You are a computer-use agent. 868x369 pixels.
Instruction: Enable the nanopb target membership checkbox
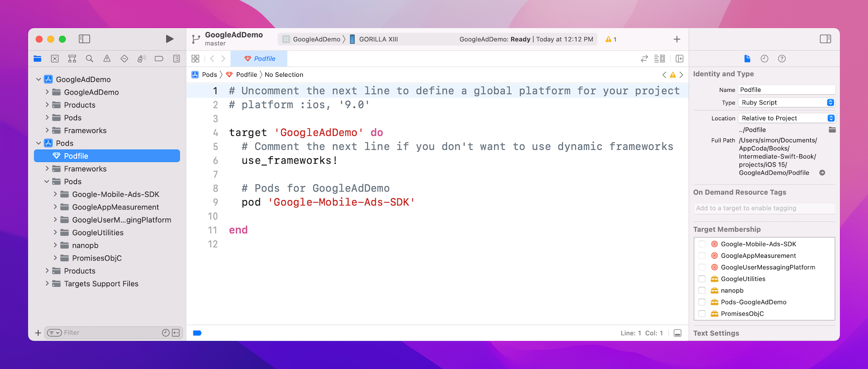tap(702, 291)
